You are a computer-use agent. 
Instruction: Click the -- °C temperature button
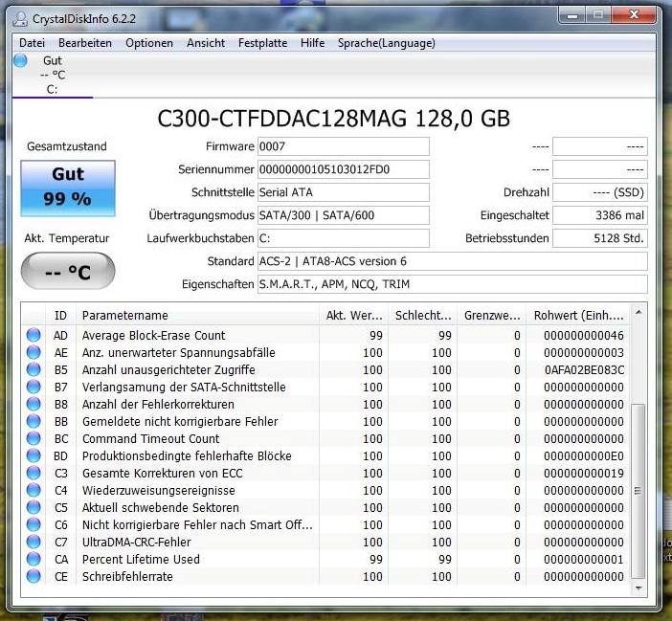[x=68, y=271]
